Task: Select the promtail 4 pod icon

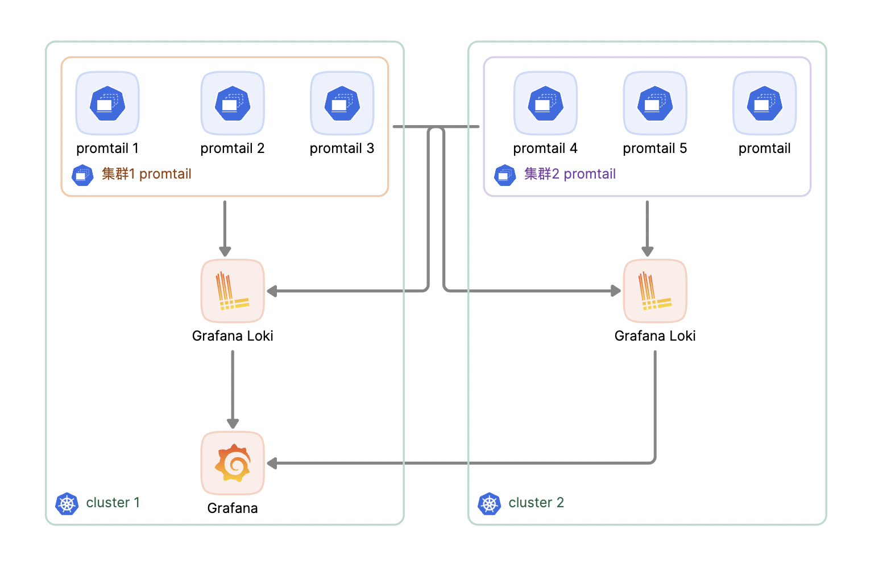Action: pos(545,103)
